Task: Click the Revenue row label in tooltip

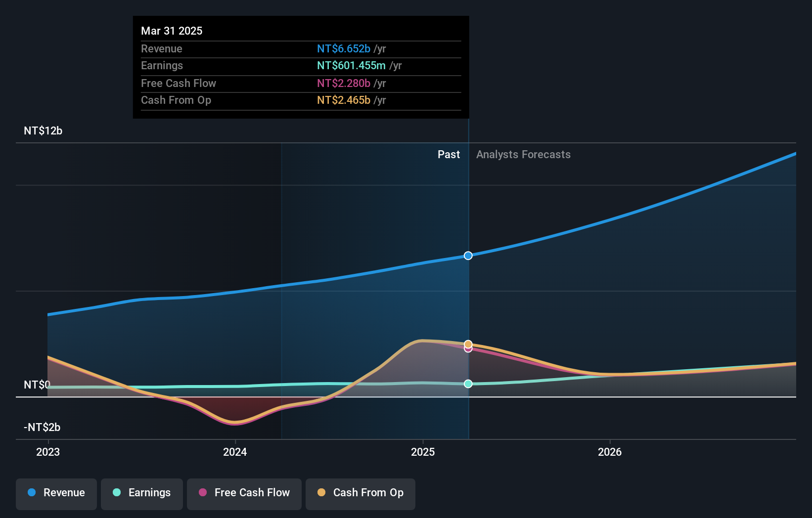Action: click(x=162, y=48)
